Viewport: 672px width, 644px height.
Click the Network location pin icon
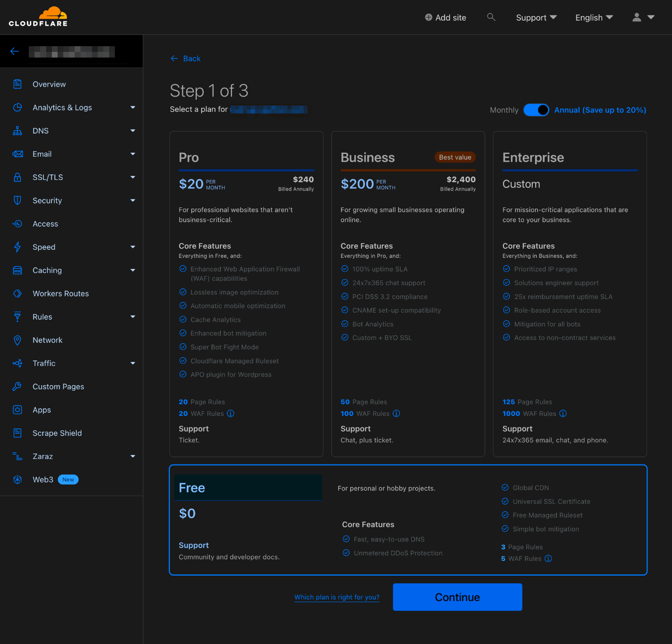coord(18,340)
